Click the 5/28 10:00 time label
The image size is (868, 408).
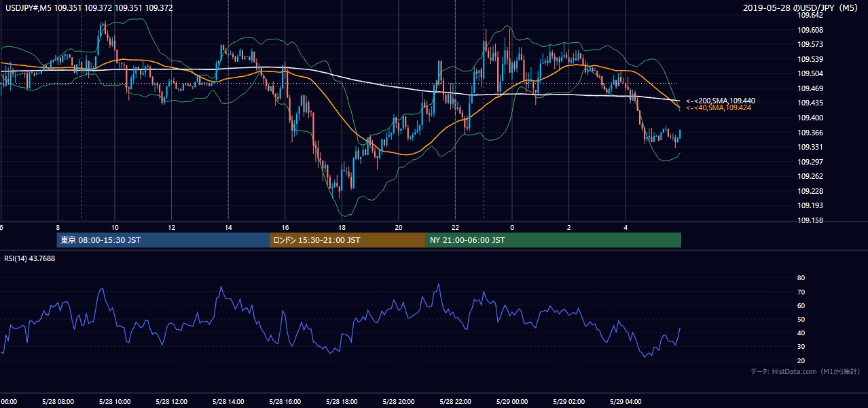click(115, 401)
